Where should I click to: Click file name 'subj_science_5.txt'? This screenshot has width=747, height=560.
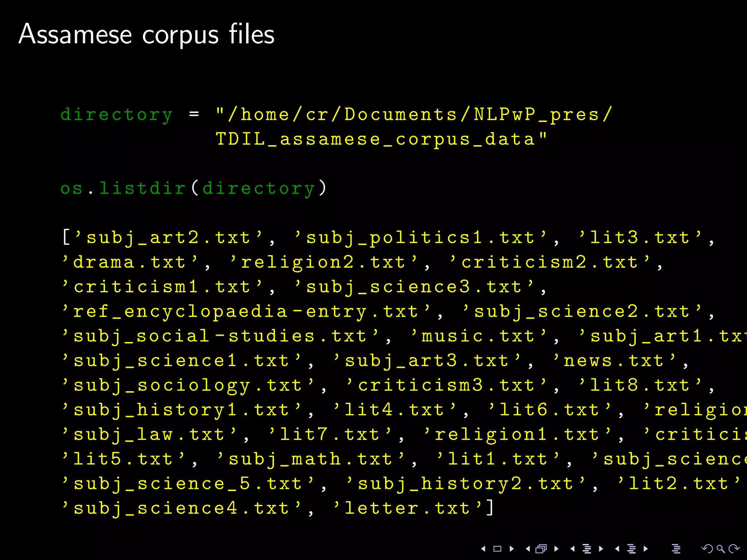188,484
